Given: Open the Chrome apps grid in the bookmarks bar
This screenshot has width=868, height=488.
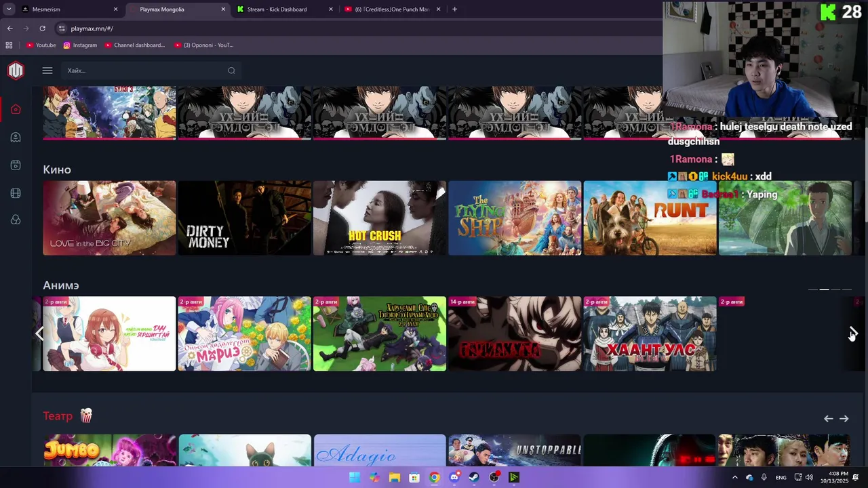Looking at the screenshot, I should [x=9, y=45].
